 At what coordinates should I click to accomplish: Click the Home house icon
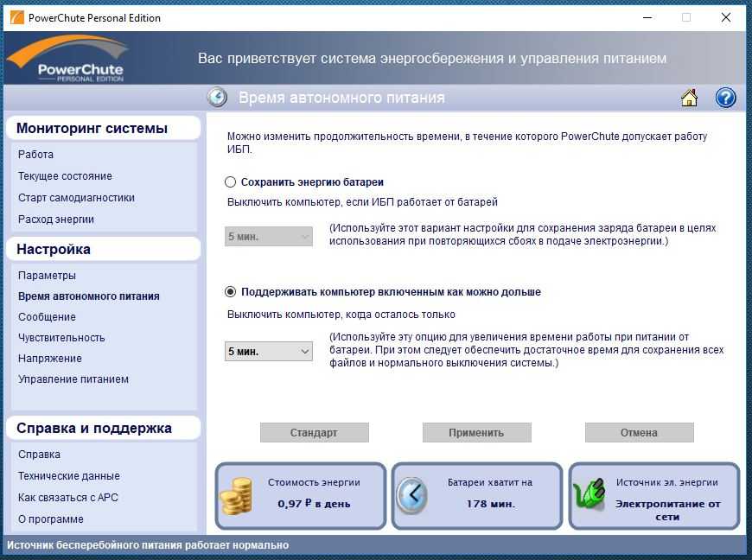[x=689, y=98]
